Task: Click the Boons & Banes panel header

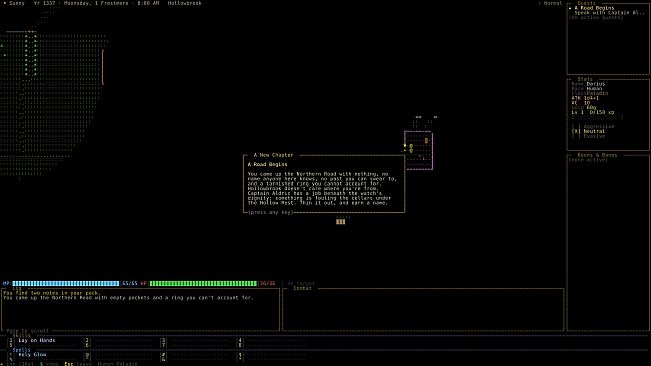Action: click(597, 155)
